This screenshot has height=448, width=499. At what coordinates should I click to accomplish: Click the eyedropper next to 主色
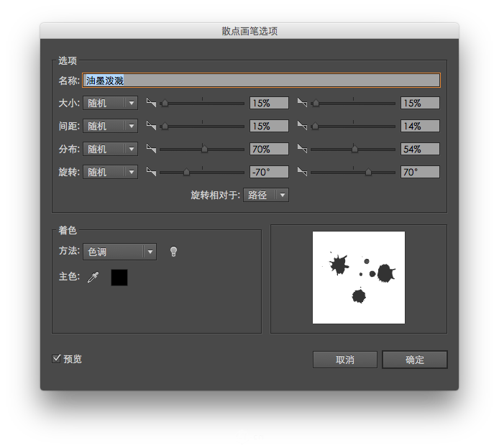(93, 277)
